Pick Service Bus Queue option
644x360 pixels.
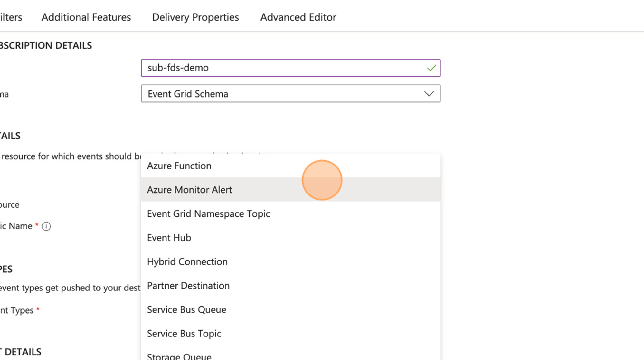tap(290, 309)
